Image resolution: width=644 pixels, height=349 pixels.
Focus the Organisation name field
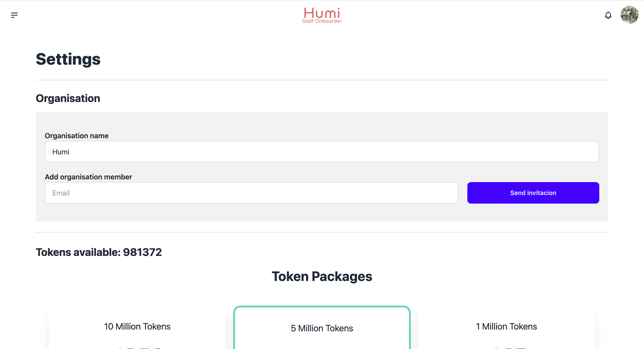[322, 152]
